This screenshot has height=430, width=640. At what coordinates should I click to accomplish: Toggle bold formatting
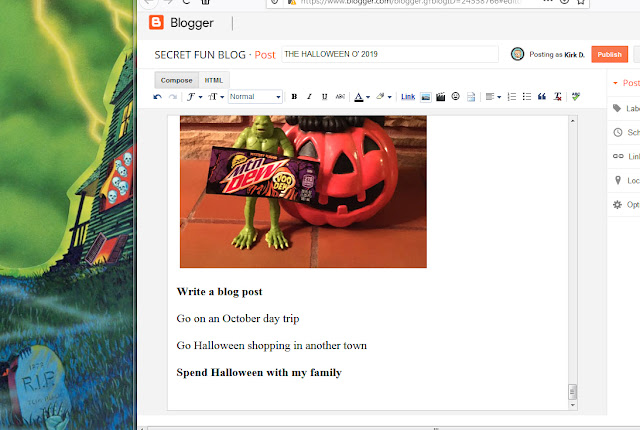pos(294,97)
